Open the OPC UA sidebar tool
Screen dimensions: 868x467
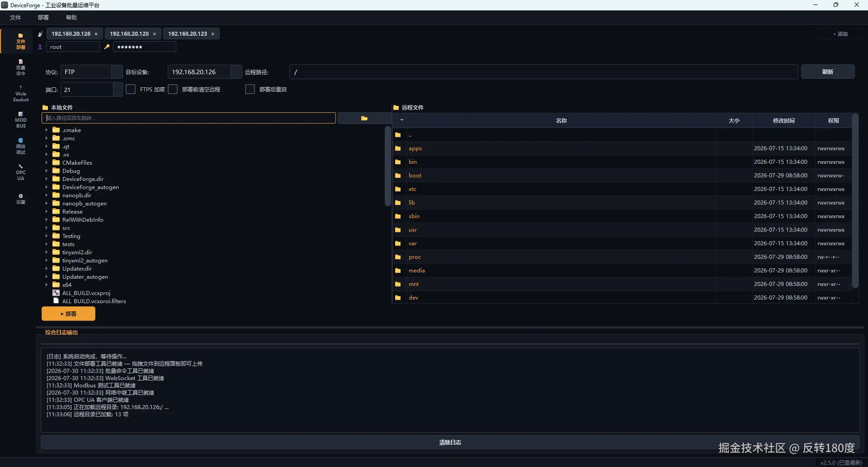pos(20,172)
